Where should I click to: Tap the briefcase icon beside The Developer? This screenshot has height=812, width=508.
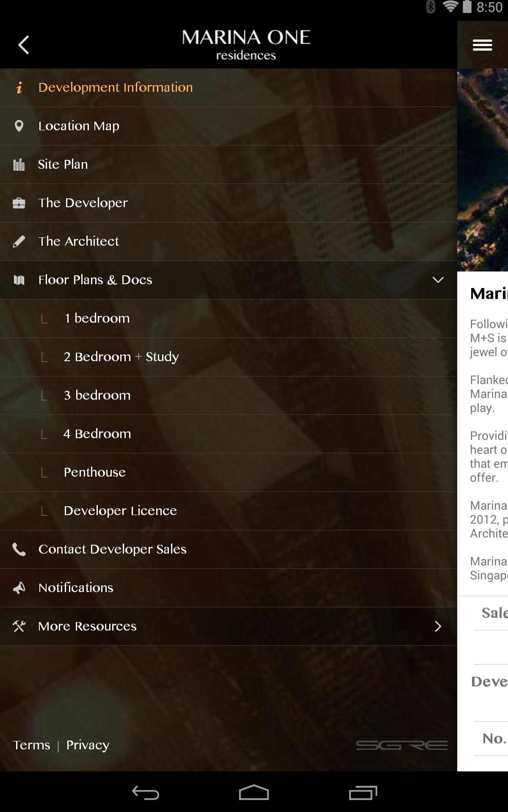click(19, 203)
